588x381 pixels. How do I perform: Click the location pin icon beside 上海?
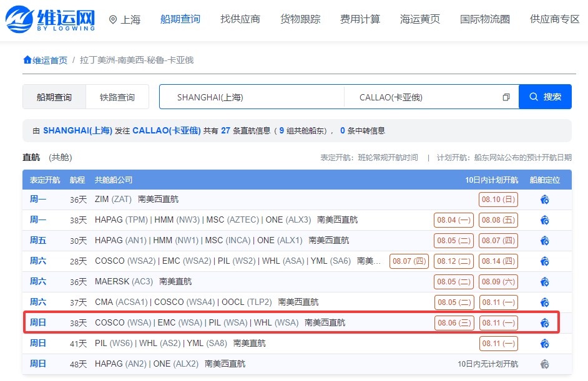point(112,19)
